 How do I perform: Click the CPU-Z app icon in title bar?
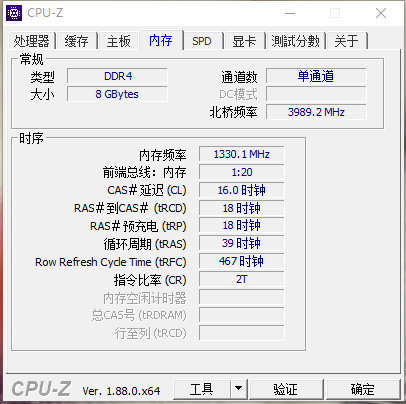[x=14, y=13]
